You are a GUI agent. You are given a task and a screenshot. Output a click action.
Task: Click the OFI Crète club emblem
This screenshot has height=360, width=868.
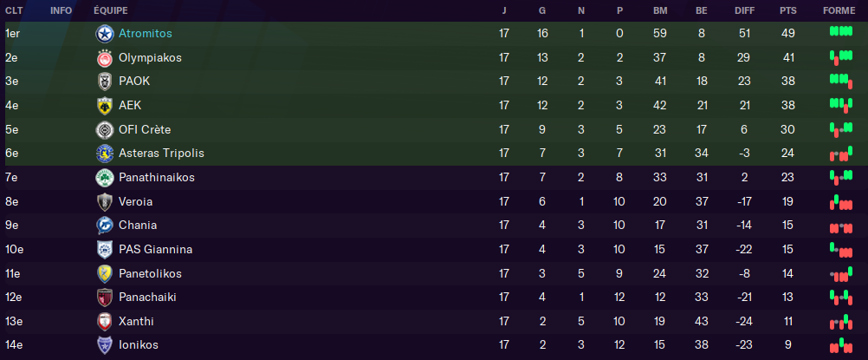(x=105, y=130)
